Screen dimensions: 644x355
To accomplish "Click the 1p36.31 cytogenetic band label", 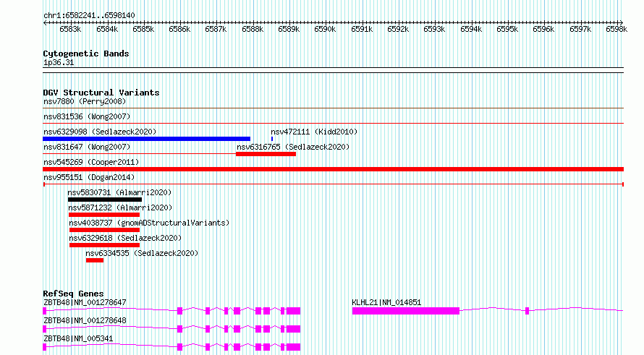I will (x=59, y=62).
